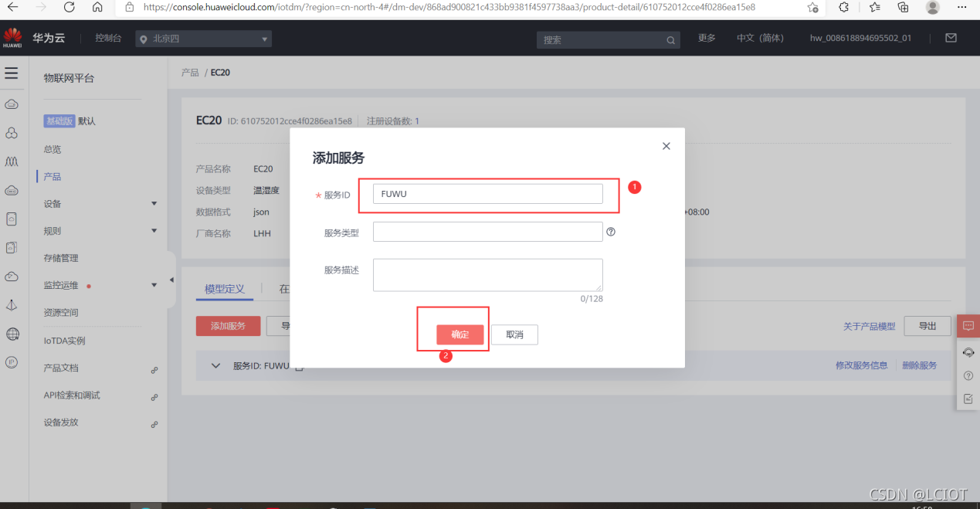The image size is (980, 509).
Task: Click the search magnifier icon
Action: (670, 40)
